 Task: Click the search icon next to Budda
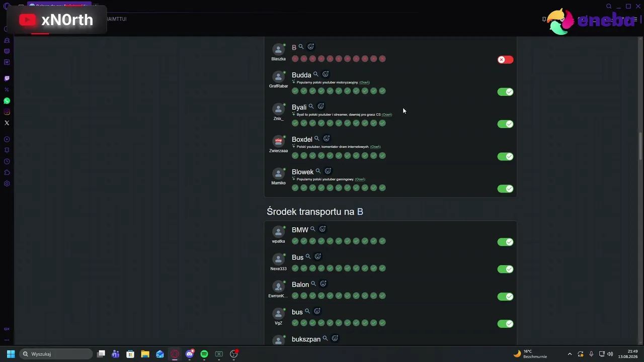[x=316, y=74]
